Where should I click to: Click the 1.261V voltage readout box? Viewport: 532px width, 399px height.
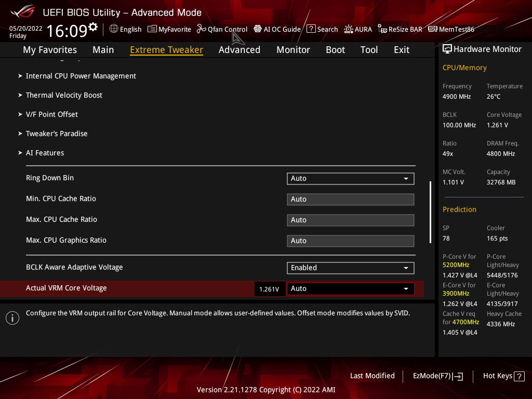[x=270, y=289]
